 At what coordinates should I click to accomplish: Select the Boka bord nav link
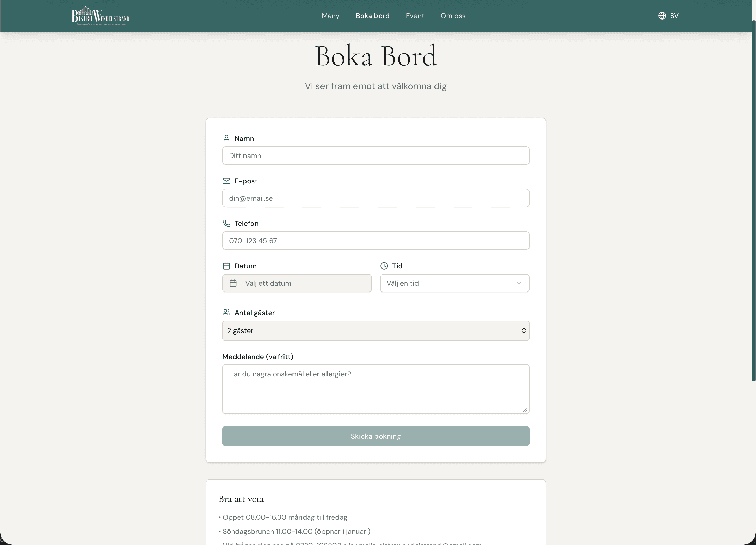pyautogui.click(x=372, y=16)
